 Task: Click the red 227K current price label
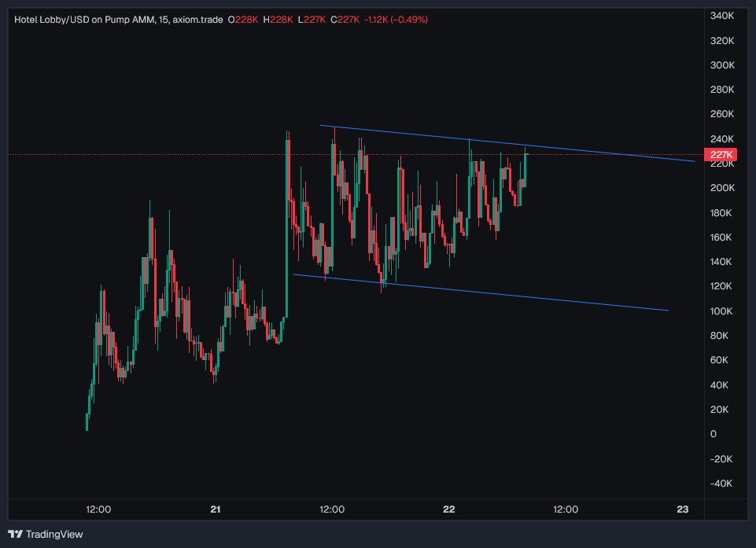click(x=721, y=155)
